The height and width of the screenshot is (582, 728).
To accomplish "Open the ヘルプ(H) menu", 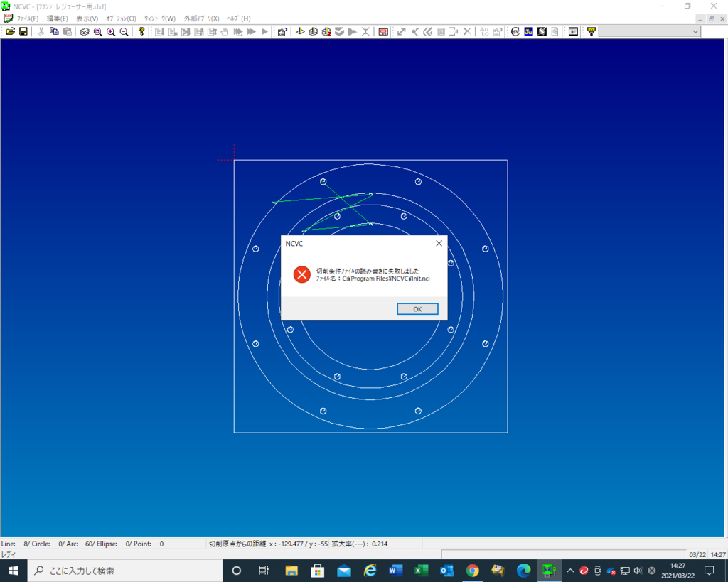I will (238, 18).
